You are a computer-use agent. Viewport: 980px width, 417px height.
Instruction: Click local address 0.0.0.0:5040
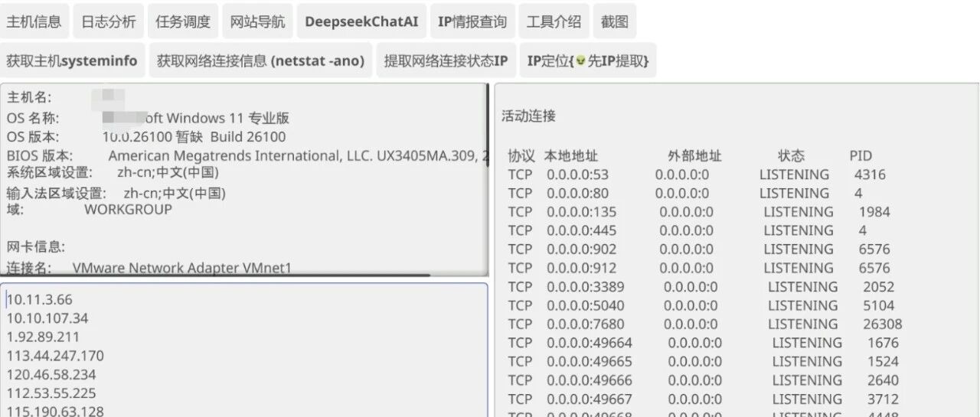click(586, 305)
